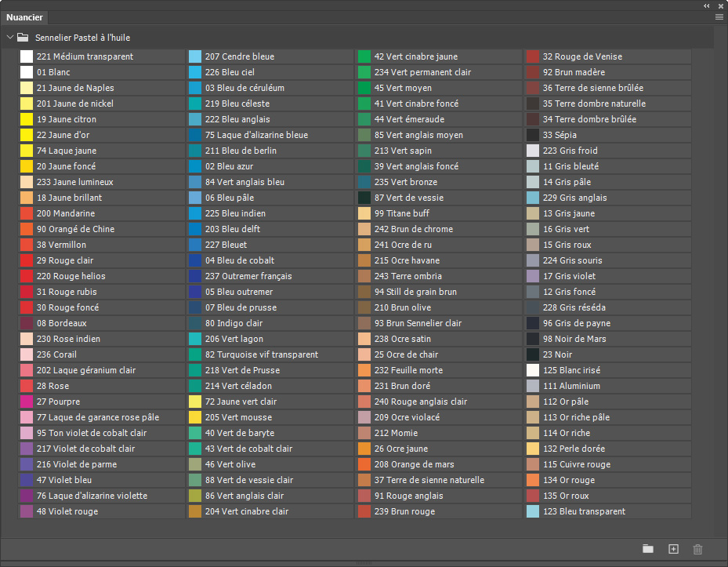Select the 19 Jaune citron swatch
This screenshot has width=728, height=567.
102,119
